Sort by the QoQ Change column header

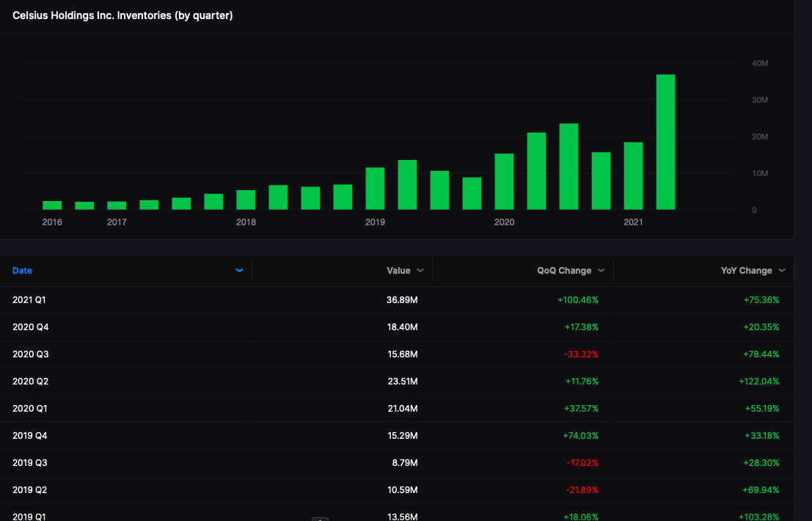click(x=564, y=270)
